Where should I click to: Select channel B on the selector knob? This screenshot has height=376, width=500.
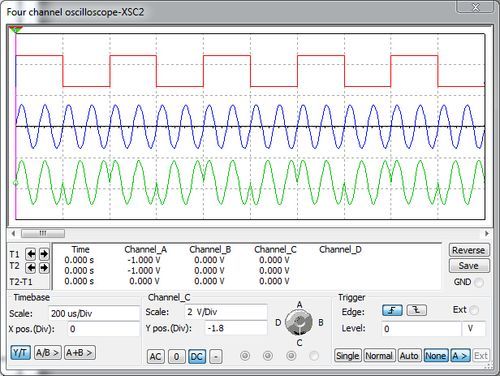click(x=321, y=322)
